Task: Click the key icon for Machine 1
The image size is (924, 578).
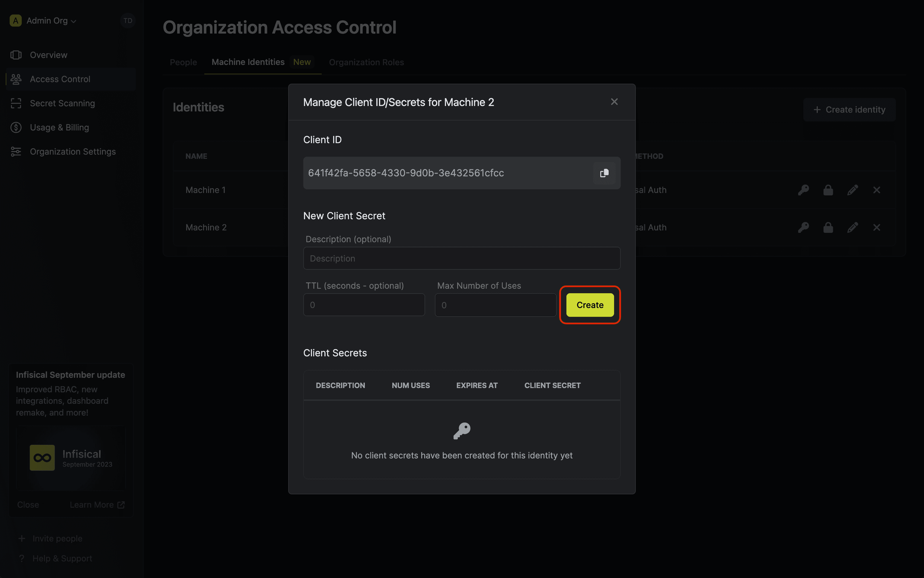Action: (x=803, y=190)
